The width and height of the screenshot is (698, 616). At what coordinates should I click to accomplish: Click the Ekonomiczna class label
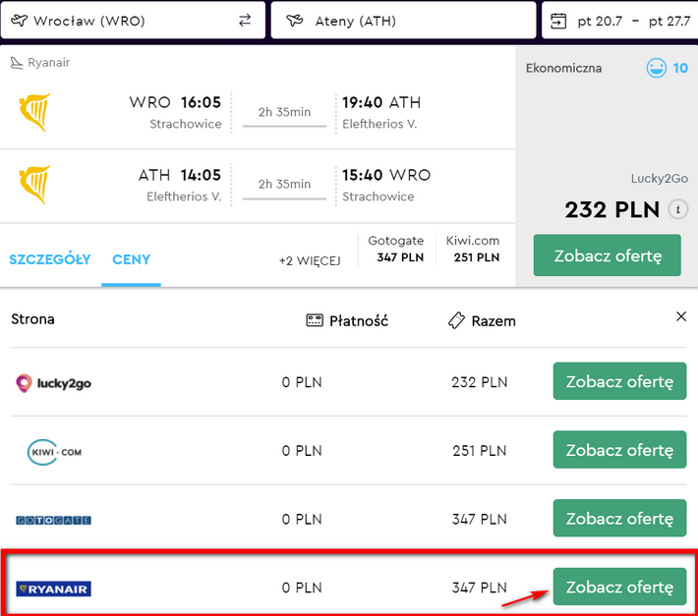coord(563,68)
